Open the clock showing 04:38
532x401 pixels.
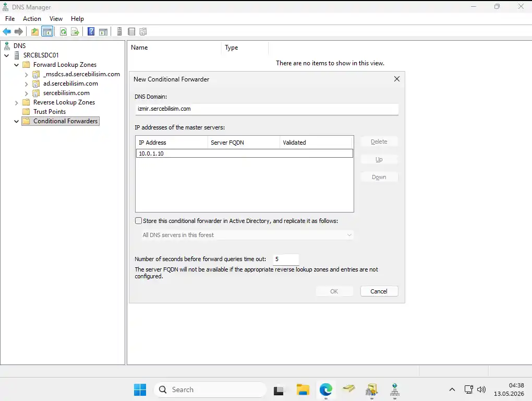[509, 390]
